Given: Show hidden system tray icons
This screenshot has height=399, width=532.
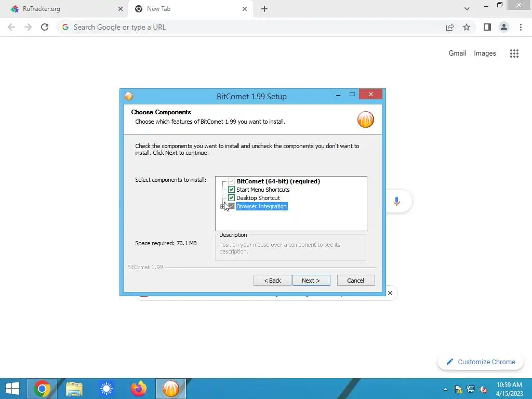Looking at the screenshot, I should pyautogui.click(x=445, y=389).
